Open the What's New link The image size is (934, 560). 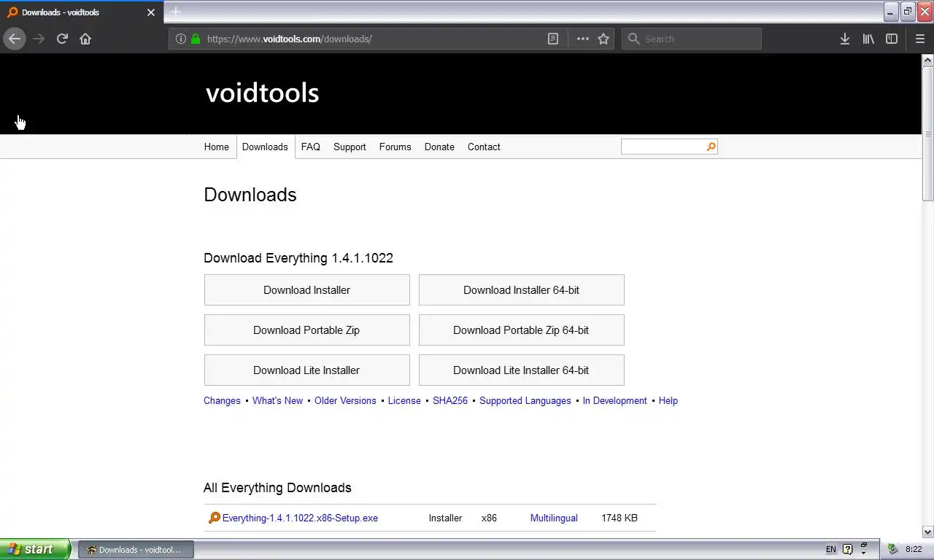tap(277, 400)
